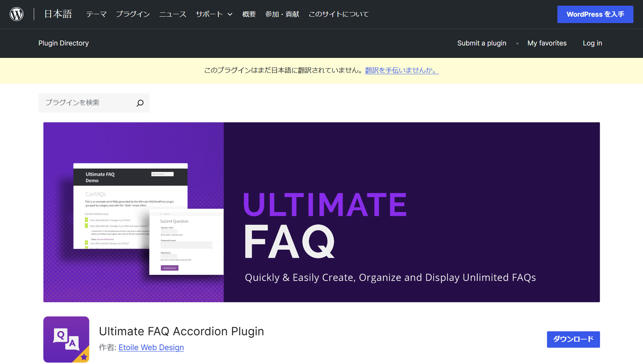643x364 pixels.
Task: Open the Plugin Directory link
Action: coord(64,43)
